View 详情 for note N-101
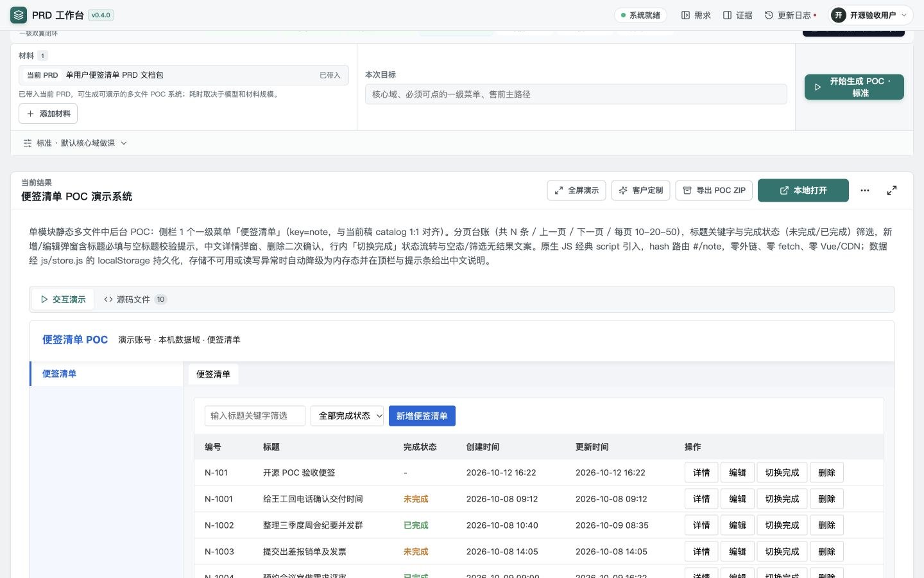924x578 pixels. click(x=701, y=473)
